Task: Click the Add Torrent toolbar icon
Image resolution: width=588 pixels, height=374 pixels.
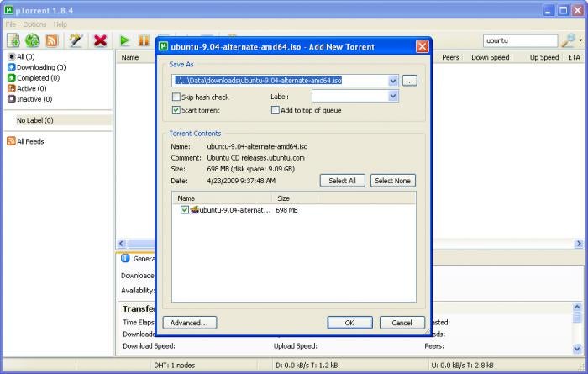Action: tap(13, 40)
